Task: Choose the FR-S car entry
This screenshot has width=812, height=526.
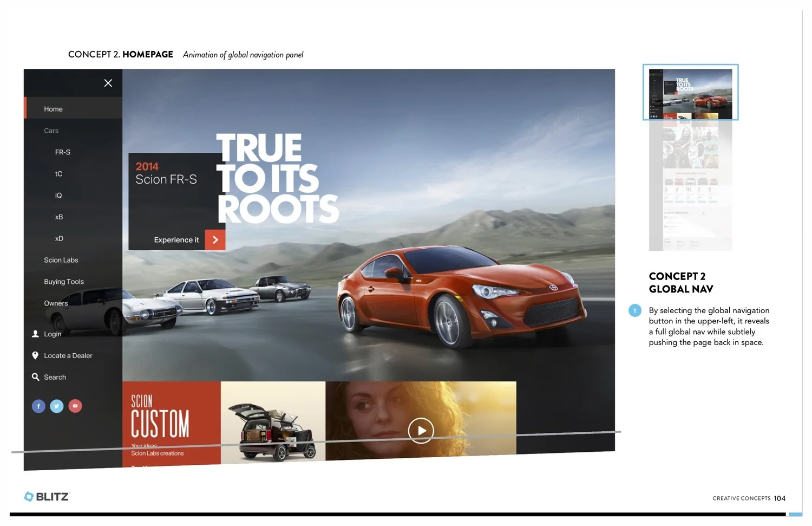Action: pyautogui.click(x=63, y=152)
